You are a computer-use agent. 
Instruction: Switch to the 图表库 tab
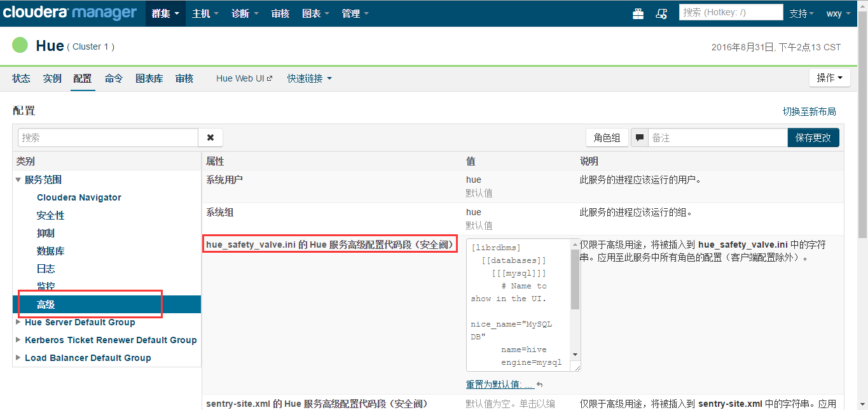[149, 78]
